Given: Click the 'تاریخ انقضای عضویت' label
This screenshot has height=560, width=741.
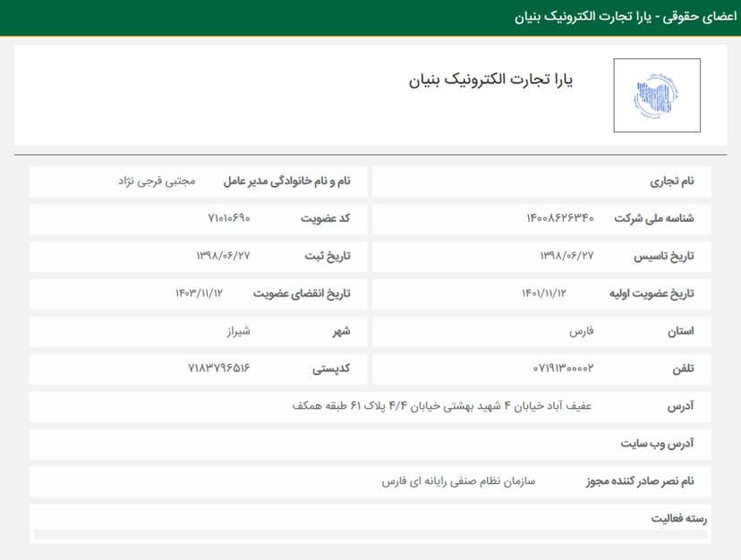Looking at the screenshot, I should [302, 293].
